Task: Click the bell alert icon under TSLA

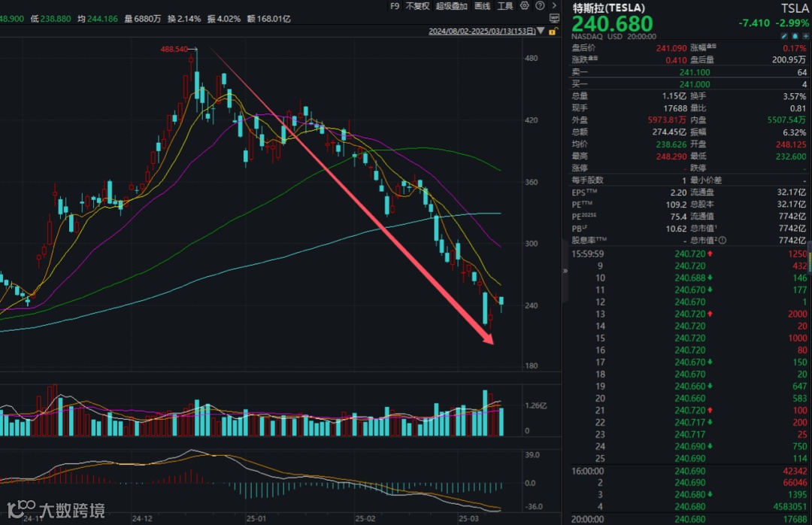Action: click(795, 36)
